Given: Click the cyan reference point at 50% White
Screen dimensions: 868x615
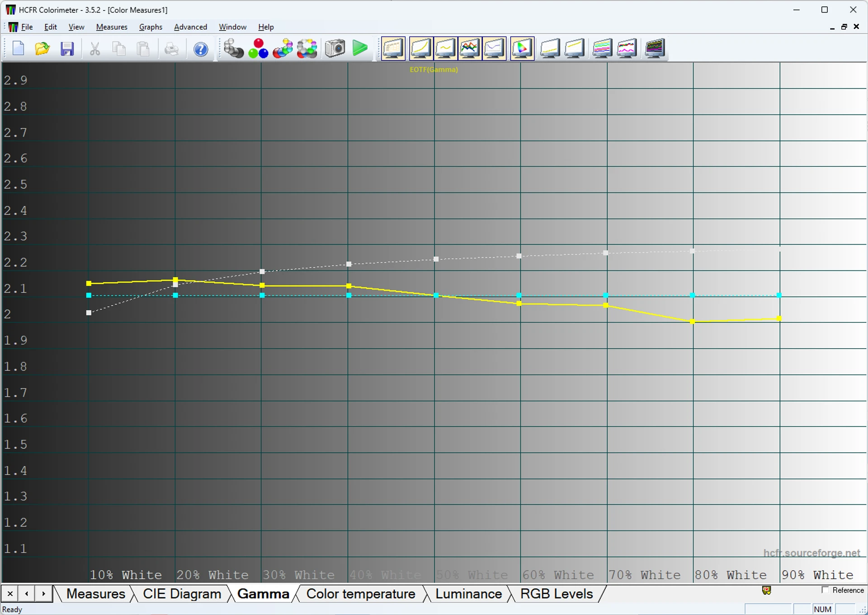Looking at the screenshot, I should (436, 295).
